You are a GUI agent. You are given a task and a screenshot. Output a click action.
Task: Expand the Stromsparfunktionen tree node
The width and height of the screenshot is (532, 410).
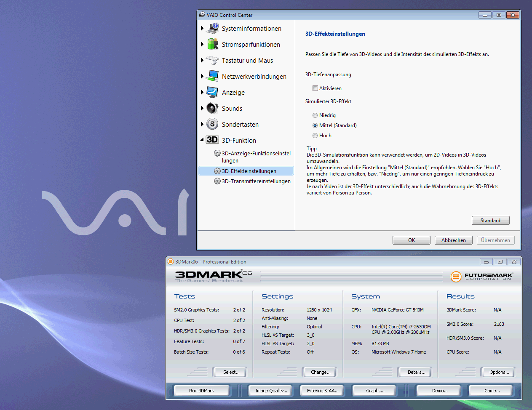coord(202,44)
